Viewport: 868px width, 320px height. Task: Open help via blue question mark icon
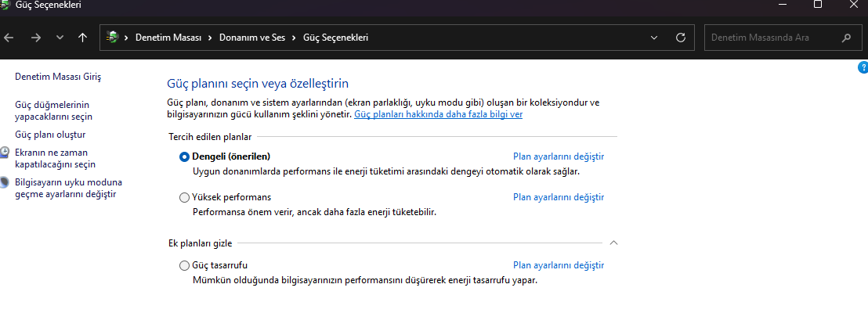(x=863, y=67)
